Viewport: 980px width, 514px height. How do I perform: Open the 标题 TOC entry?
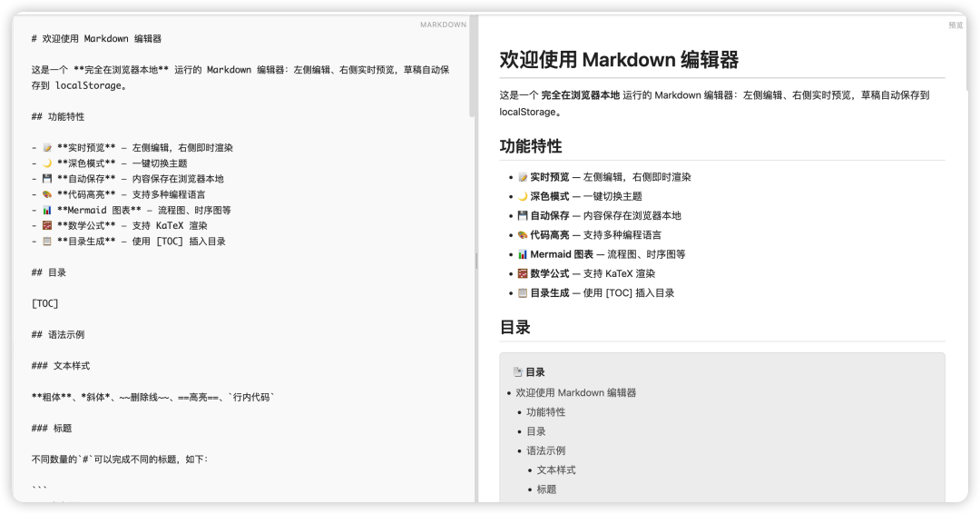click(x=546, y=489)
